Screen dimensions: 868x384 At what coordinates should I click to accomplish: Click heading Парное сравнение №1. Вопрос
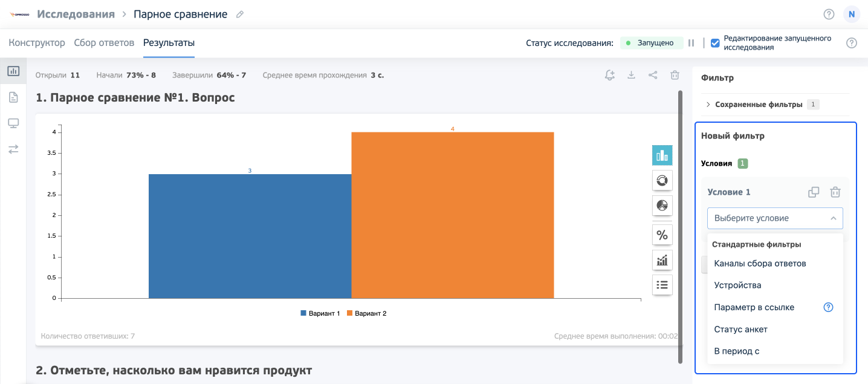pos(135,97)
